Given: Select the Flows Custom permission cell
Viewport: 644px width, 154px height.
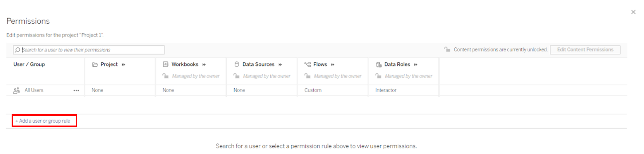Looking at the screenshot, I should click(313, 90).
